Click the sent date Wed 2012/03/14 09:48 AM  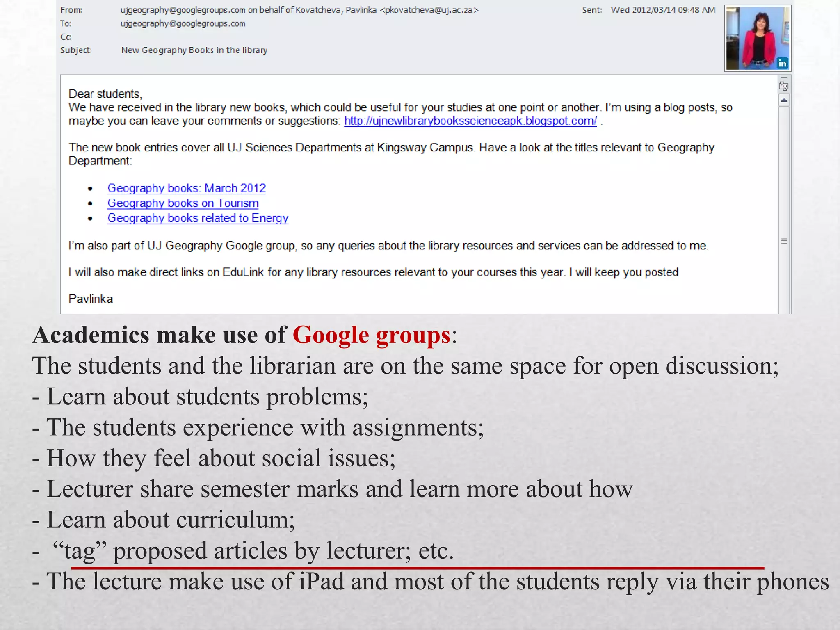click(663, 10)
